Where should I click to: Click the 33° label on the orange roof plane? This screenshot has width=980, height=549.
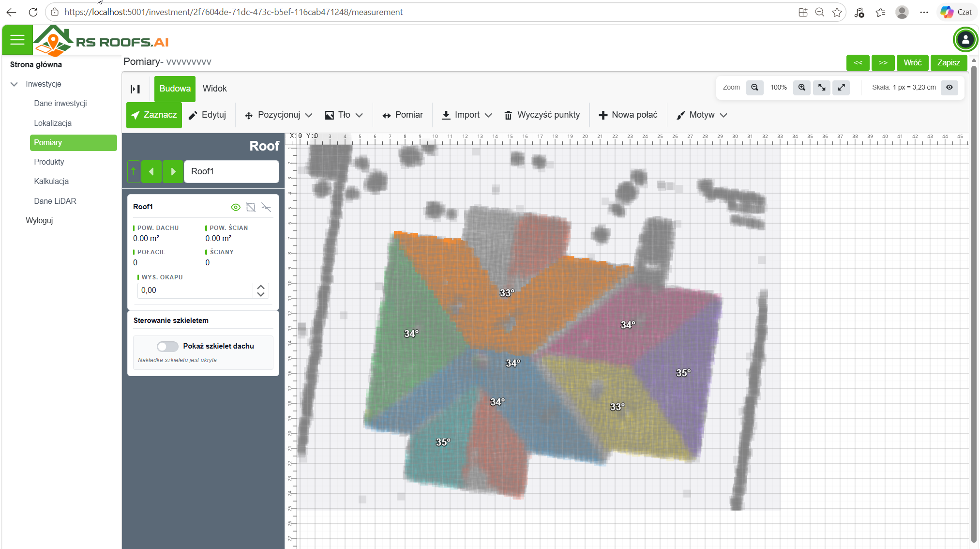click(x=507, y=293)
